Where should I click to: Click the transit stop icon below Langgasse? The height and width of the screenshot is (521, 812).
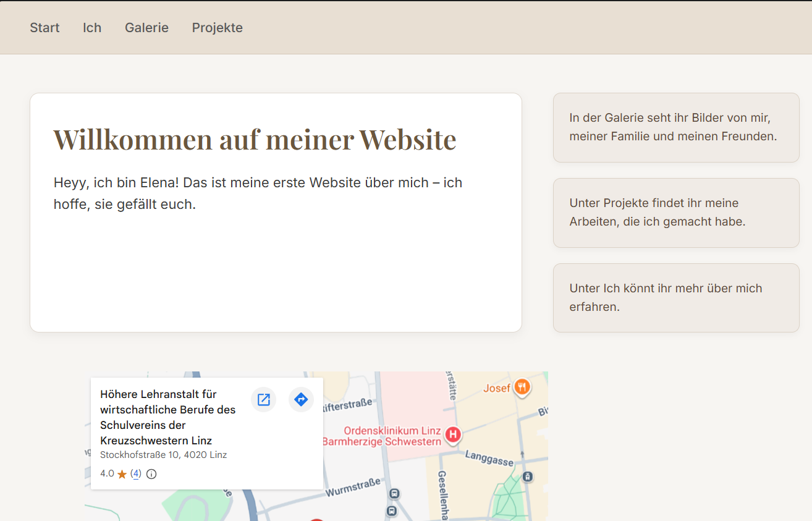(527, 477)
